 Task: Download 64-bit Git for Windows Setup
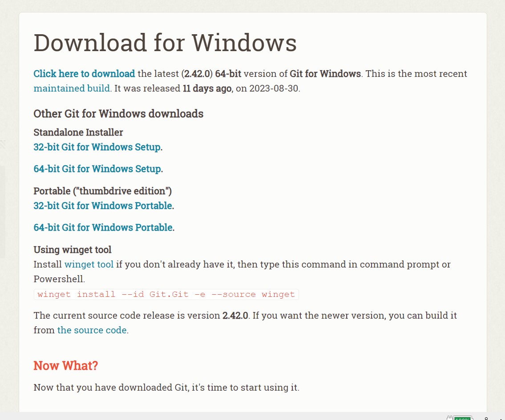pos(97,169)
